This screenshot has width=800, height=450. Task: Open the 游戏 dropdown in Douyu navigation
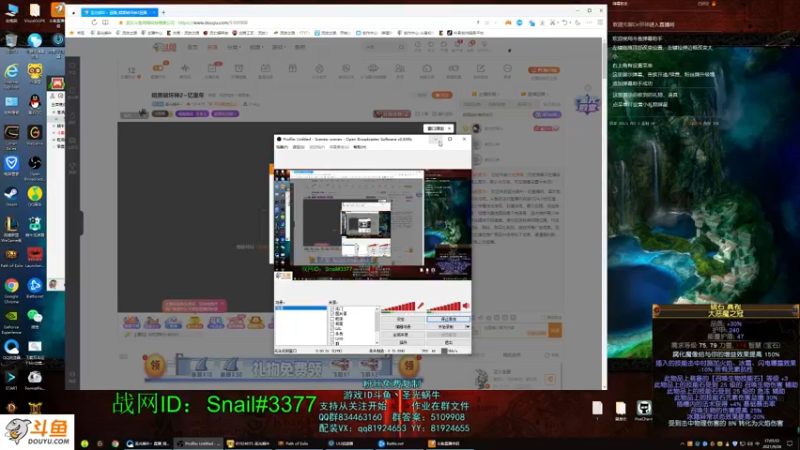(x=279, y=47)
